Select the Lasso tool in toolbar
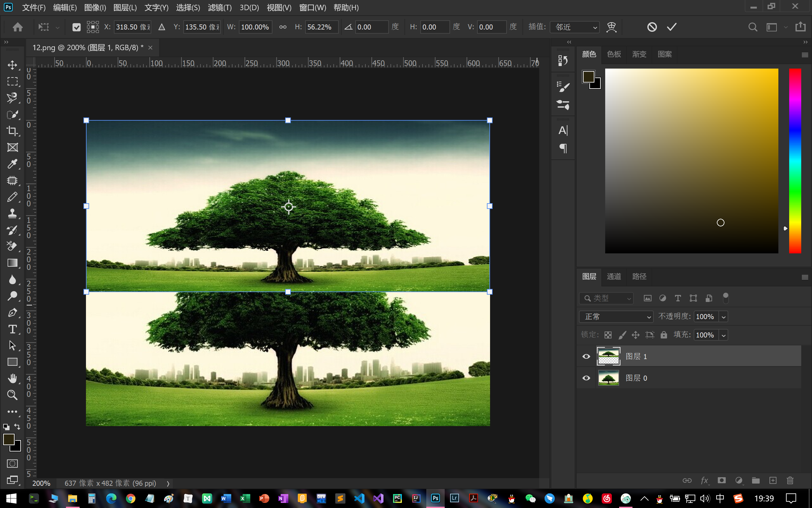The width and height of the screenshot is (812, 508). (x=12, y=98)
